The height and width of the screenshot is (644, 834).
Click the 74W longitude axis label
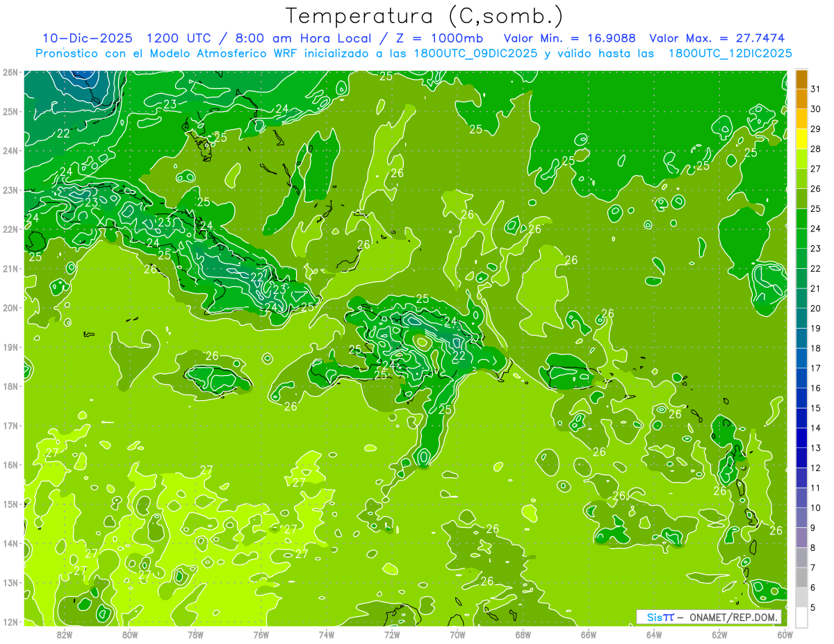(x=327, y=635)
